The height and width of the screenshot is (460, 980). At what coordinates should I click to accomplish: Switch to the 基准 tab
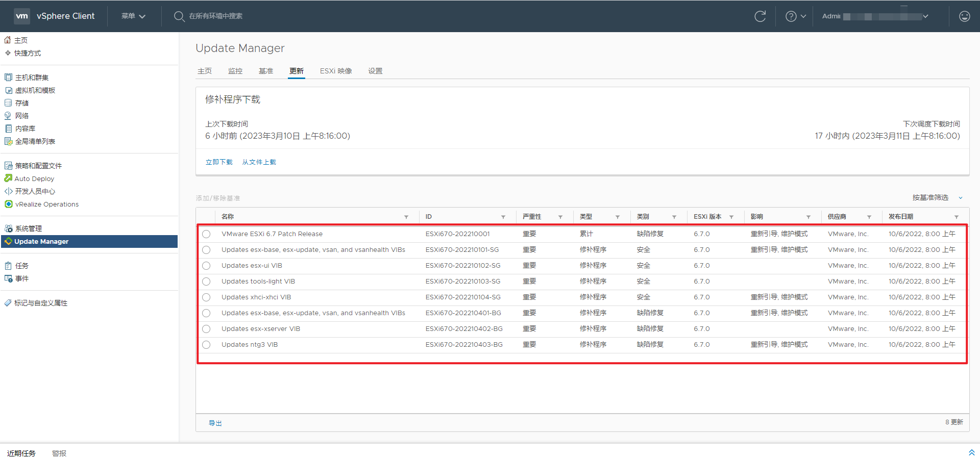(x=266, y=71)
